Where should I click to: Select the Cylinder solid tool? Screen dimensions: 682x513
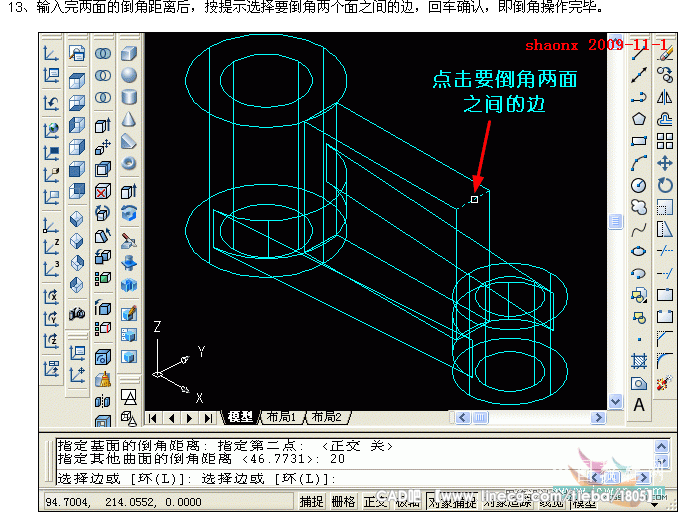129,97
